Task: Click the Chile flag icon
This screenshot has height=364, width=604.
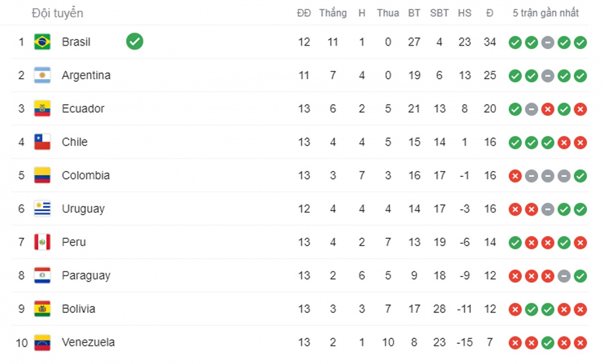Action: point(42,142)
